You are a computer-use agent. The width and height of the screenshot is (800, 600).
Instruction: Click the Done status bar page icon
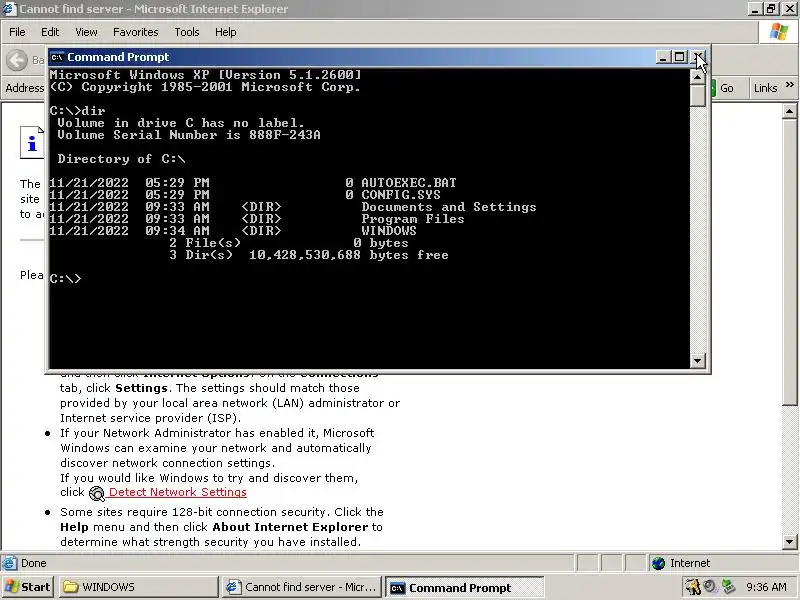point(9,563)
